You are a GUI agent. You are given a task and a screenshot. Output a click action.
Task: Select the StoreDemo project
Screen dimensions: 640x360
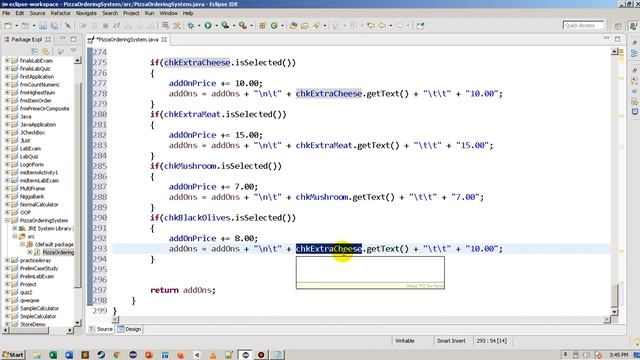tap(32, 324)
